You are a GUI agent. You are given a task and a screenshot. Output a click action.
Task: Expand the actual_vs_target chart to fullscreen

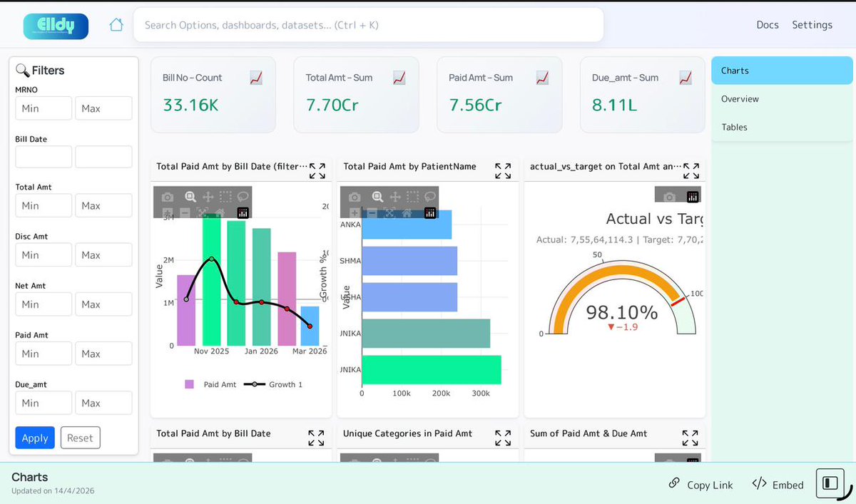click(691, 171)
